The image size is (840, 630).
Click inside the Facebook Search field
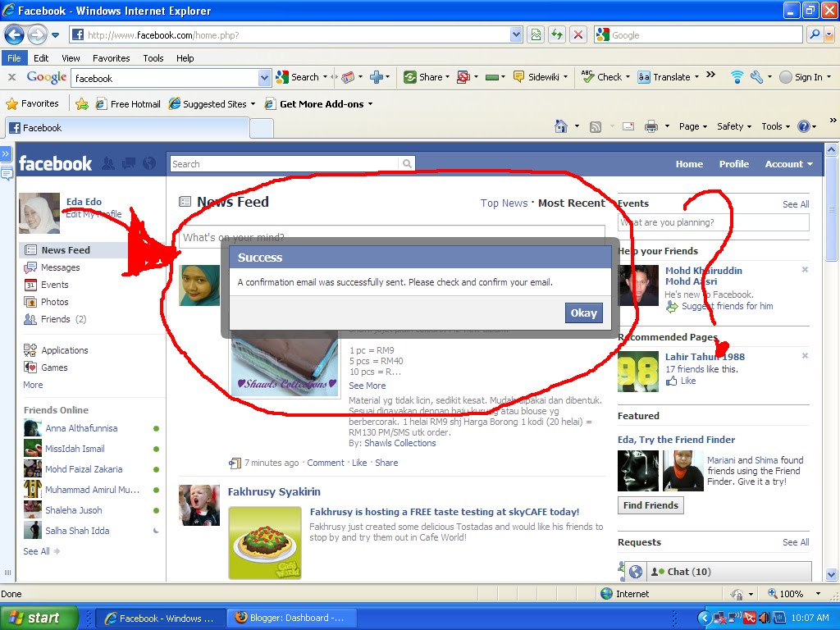[285, 164]
